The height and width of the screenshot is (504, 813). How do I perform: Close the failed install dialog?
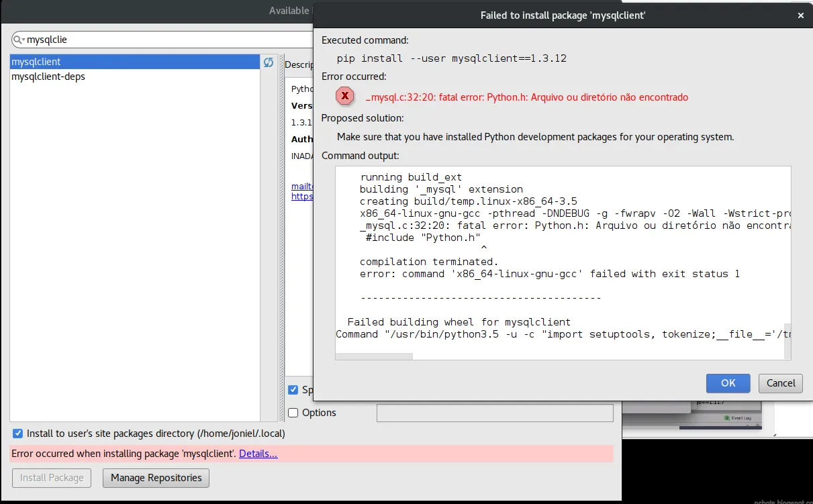pos(800,15)
